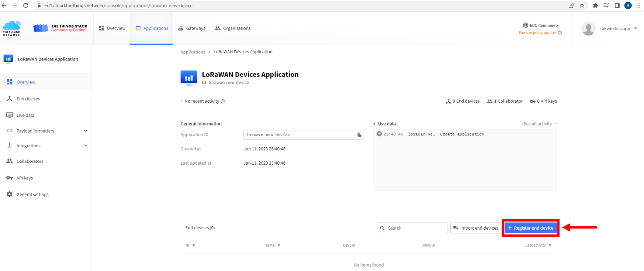
Task: Open browser media control icon
Action: [x=606, y=6]
